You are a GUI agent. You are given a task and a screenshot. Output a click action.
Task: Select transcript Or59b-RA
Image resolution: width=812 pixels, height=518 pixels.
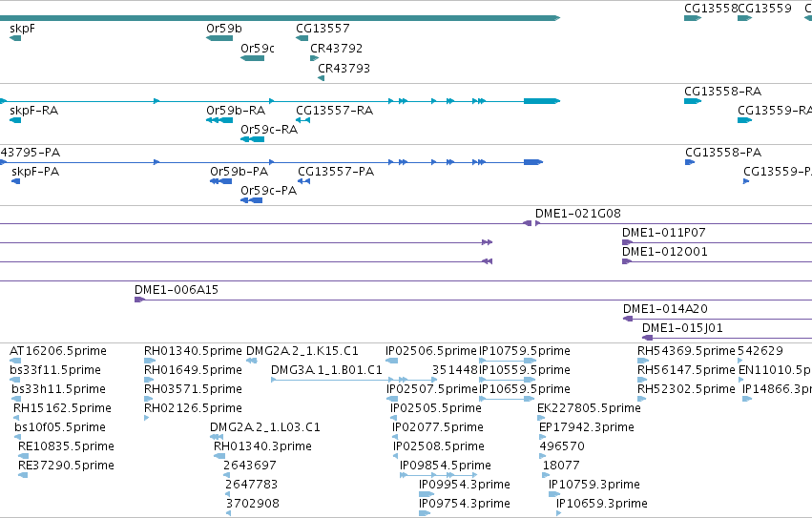tap(219, 120)
